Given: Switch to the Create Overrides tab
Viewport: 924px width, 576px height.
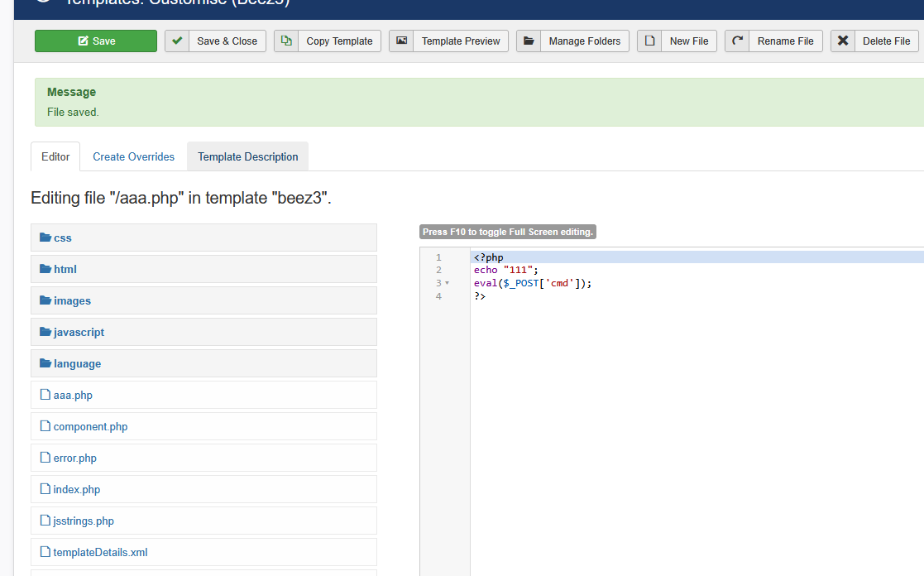Looking at the screenshot, I should [x=133, y=157].
